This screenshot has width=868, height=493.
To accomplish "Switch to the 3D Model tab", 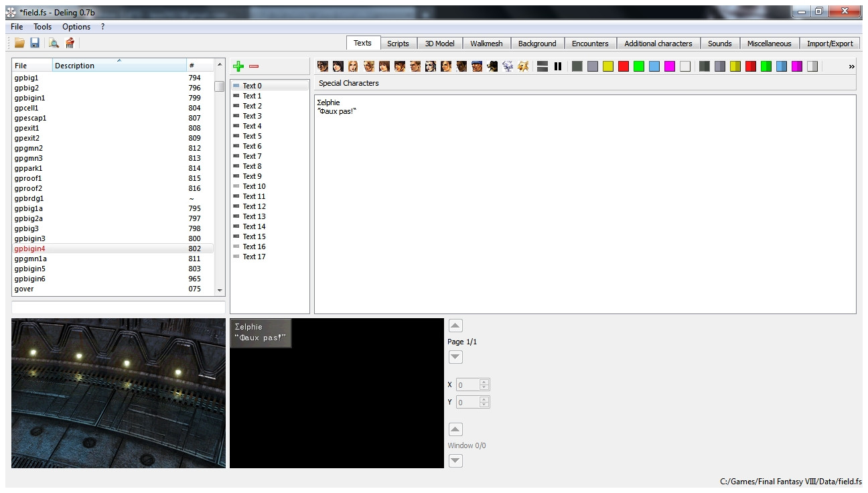I will pyautogui.click(x=439, y=44).
